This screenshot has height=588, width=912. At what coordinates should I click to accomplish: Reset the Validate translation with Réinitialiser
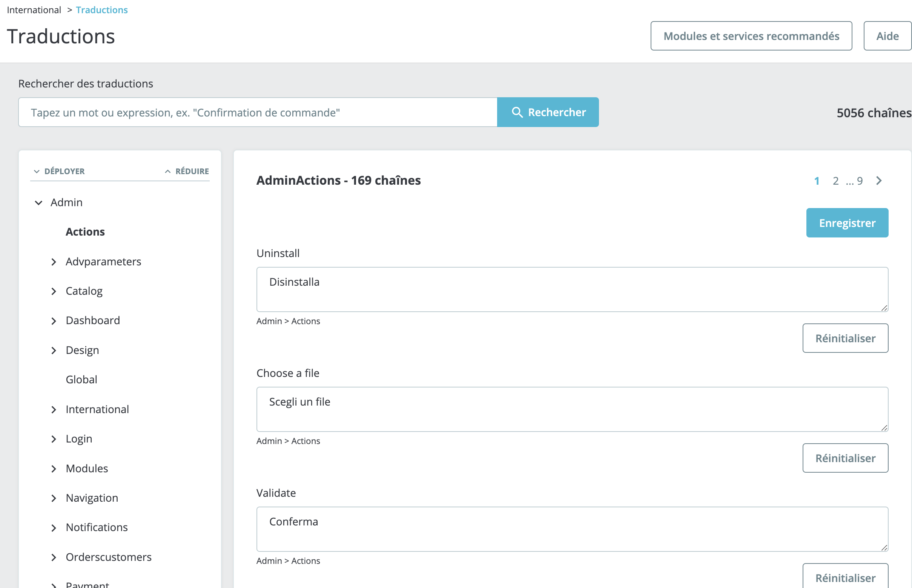pyautogui.click(x=845, y=576)
